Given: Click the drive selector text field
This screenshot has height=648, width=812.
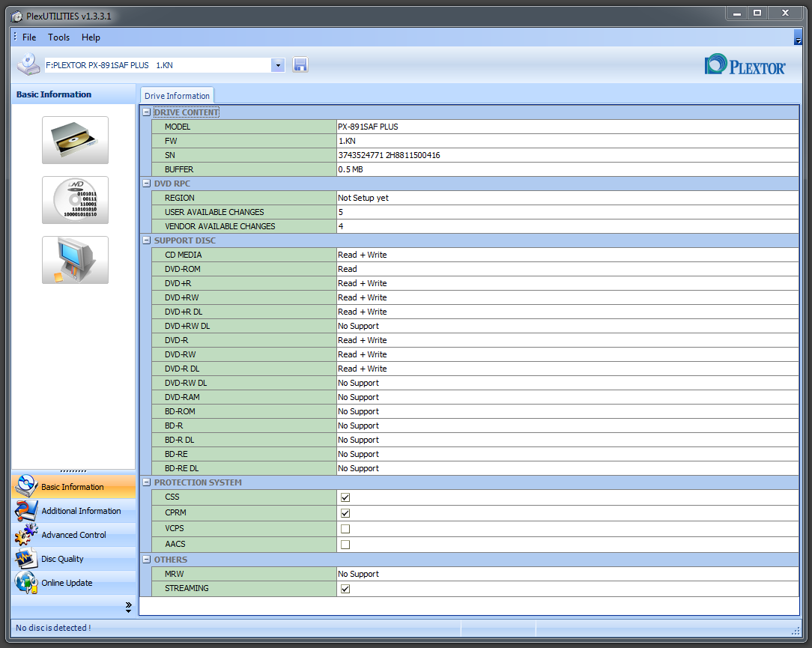Looking at the screenshot, I should (x=158, y=65).
